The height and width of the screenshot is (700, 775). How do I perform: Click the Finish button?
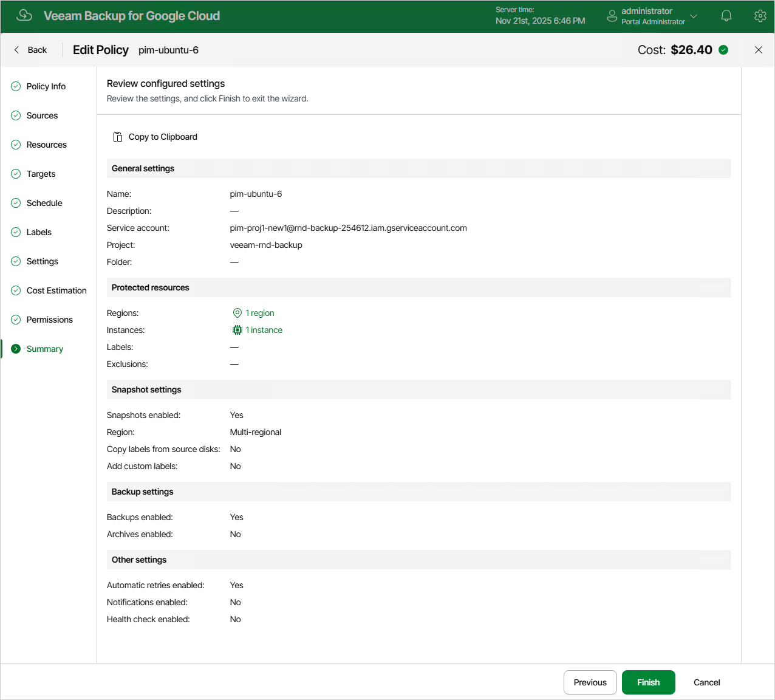click(649, 682)
